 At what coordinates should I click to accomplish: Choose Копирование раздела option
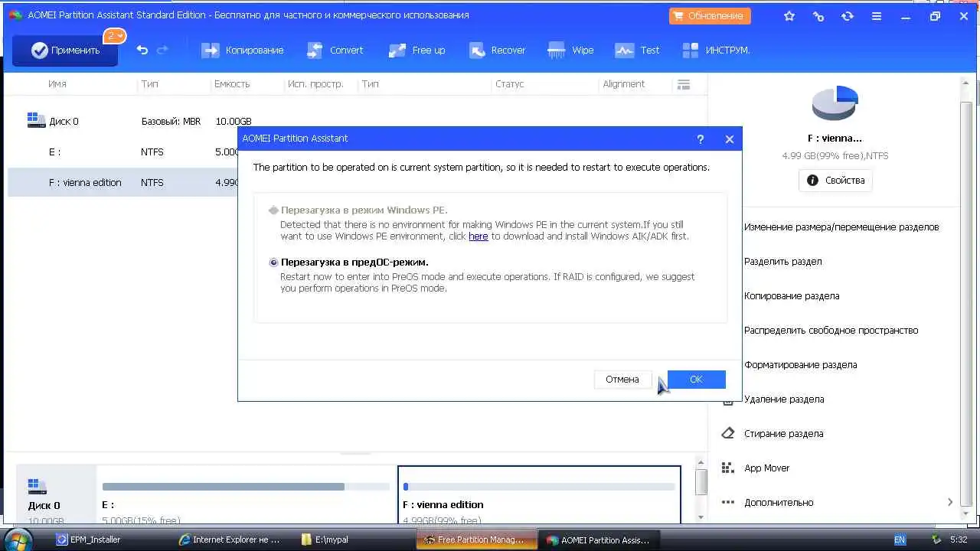click(791, 296)
